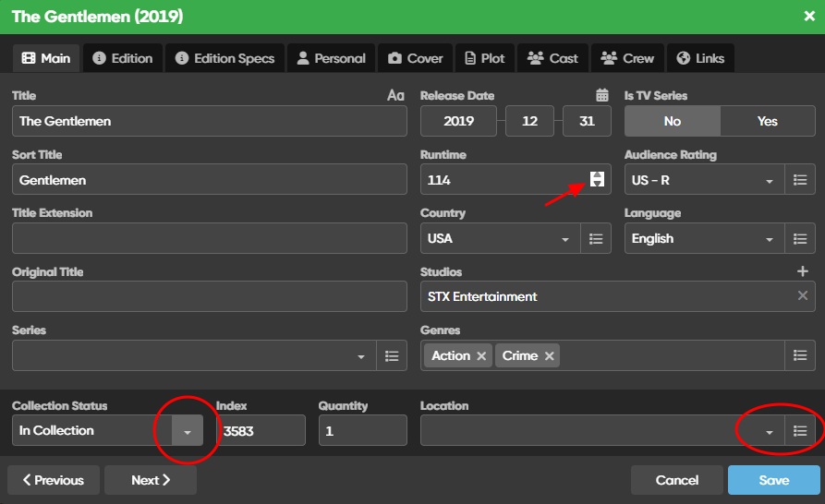Go to the Cover tab
Image resolution: width=825 pixels, height=504 pixels.
pos(415,58)
